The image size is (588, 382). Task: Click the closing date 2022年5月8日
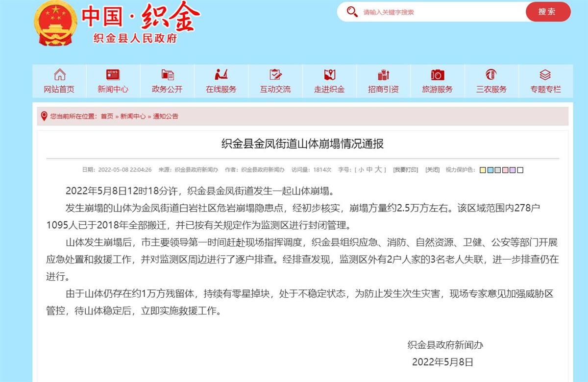pyautogui.click(x=443, y=362)
